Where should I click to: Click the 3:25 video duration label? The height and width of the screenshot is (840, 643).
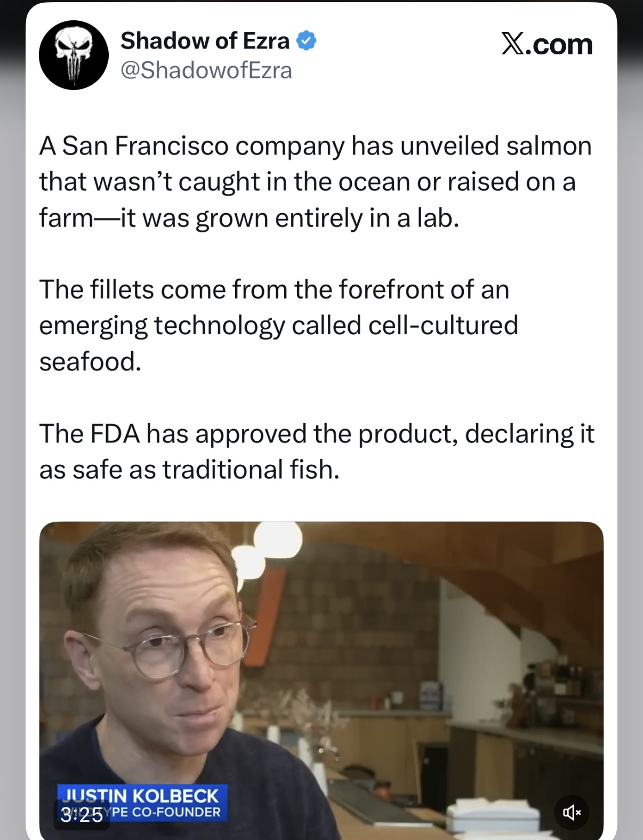82,815
